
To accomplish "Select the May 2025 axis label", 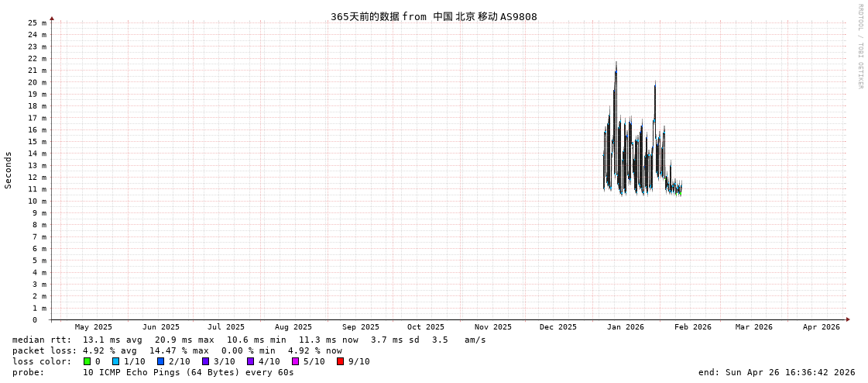I will pyautogui.click(x=93, y=327).
